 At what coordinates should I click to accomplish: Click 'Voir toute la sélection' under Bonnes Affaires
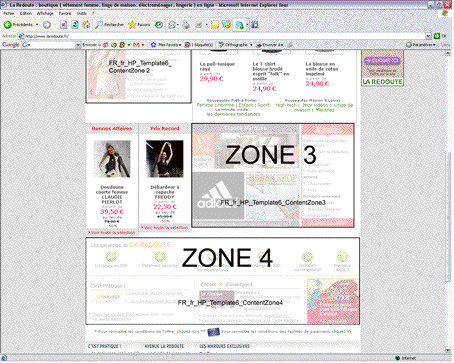pyautogui.click(x=112, y=232)
